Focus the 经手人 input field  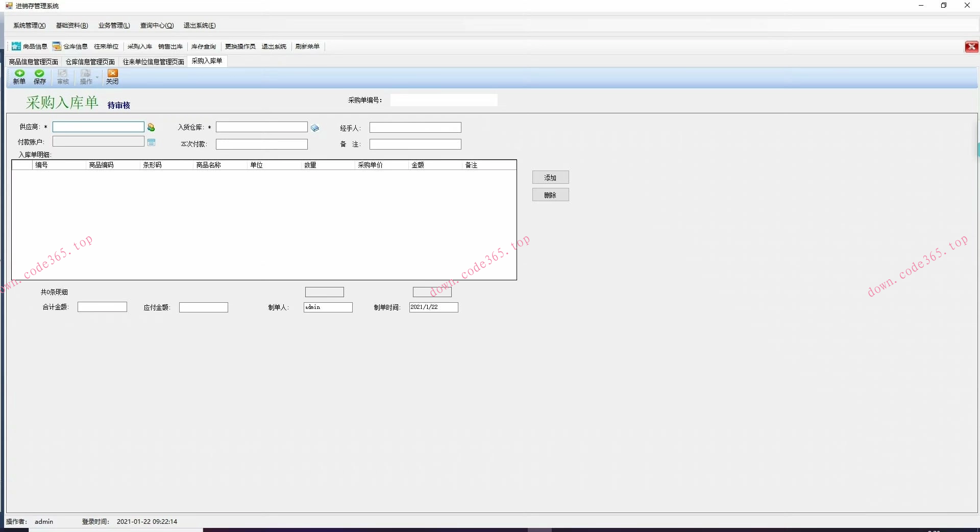coord(415,128)
